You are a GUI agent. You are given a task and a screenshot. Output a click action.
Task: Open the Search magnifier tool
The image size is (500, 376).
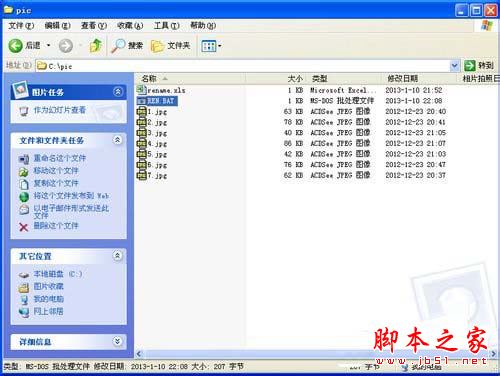pos(127,46)
